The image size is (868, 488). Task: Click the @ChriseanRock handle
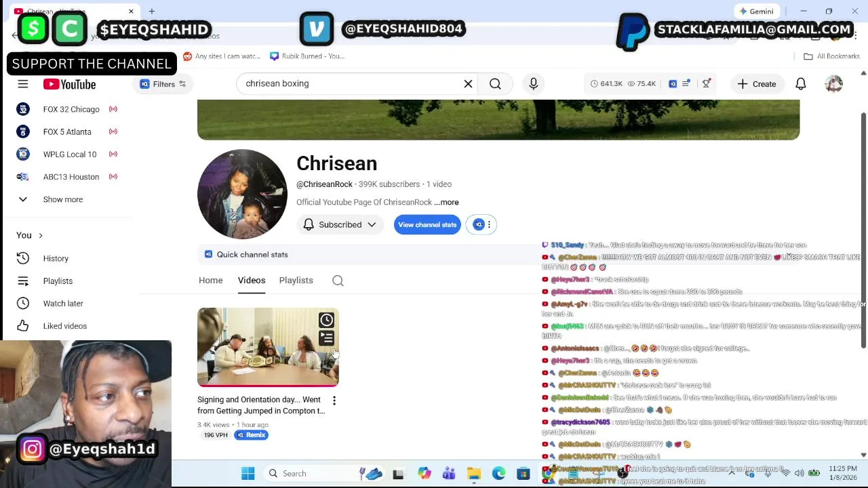tap(324, 184)
